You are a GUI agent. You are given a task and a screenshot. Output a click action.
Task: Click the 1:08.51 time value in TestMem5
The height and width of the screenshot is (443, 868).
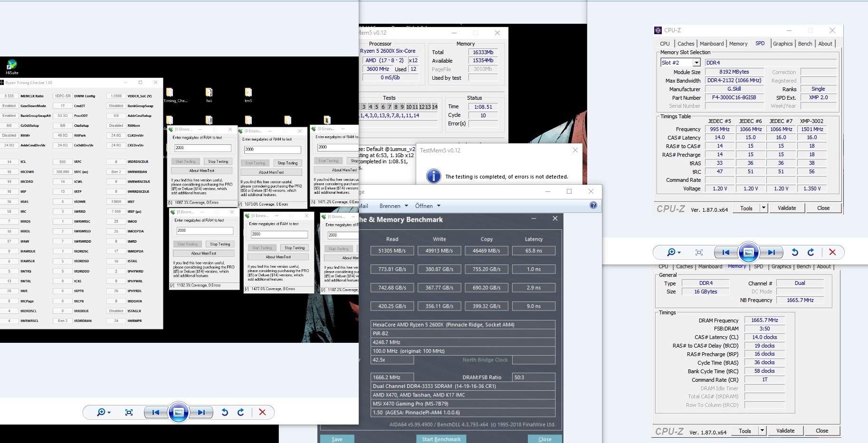tap(483, 107)
